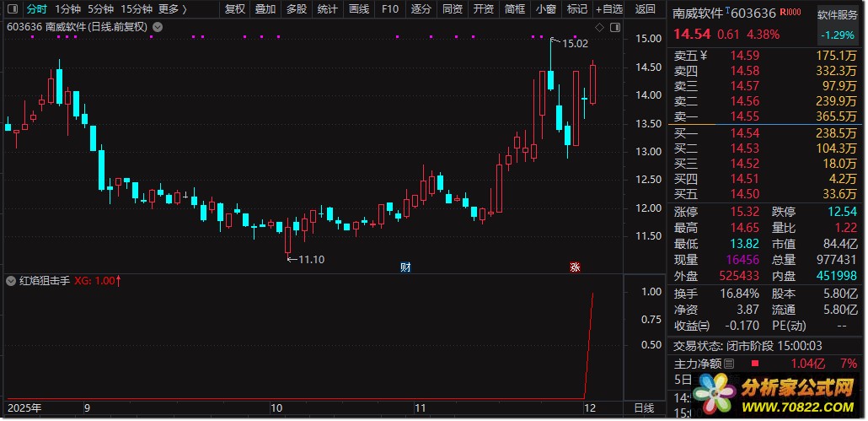
Task: Click the 跌停 12.54 value
Action: [842, 212]
